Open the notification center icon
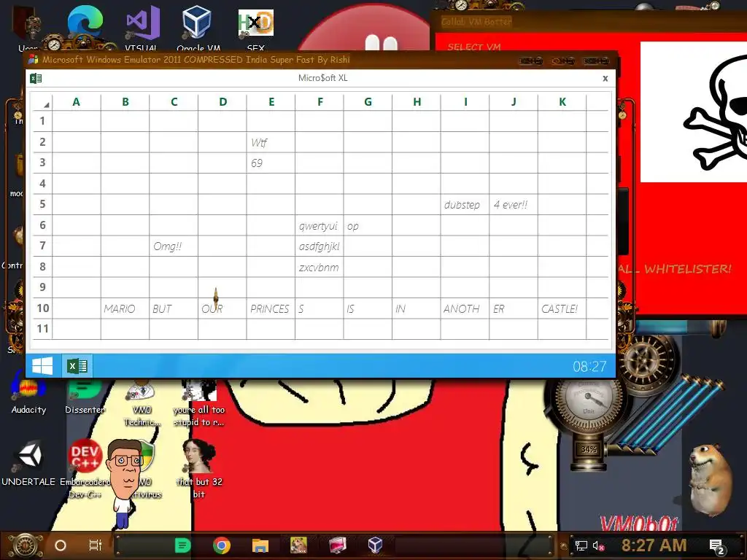This screenshot has height=560, width=747. (716, 546)
